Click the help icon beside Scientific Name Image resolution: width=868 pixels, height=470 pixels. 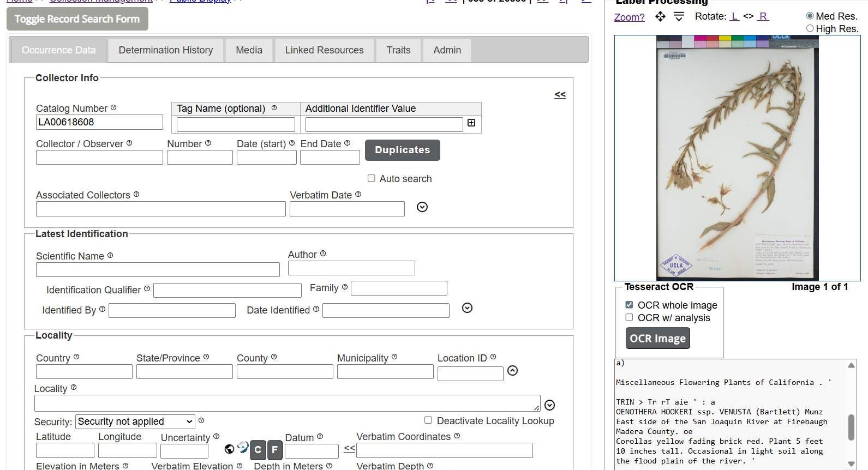pyautogui.click(x=110, y=256)
